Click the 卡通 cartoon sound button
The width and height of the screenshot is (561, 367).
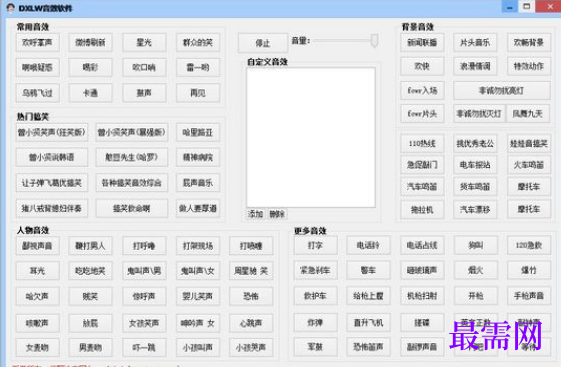coord(90,93)
